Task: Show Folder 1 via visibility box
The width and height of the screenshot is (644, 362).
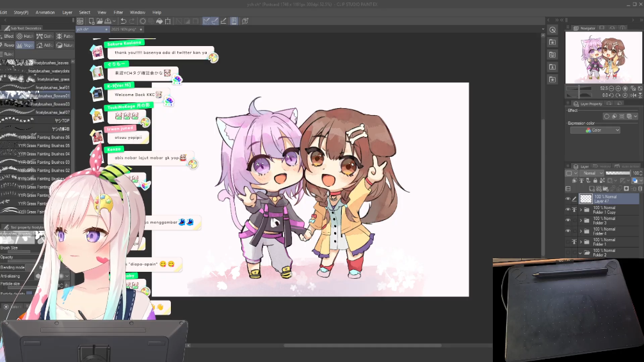Action: pos(568,242)
